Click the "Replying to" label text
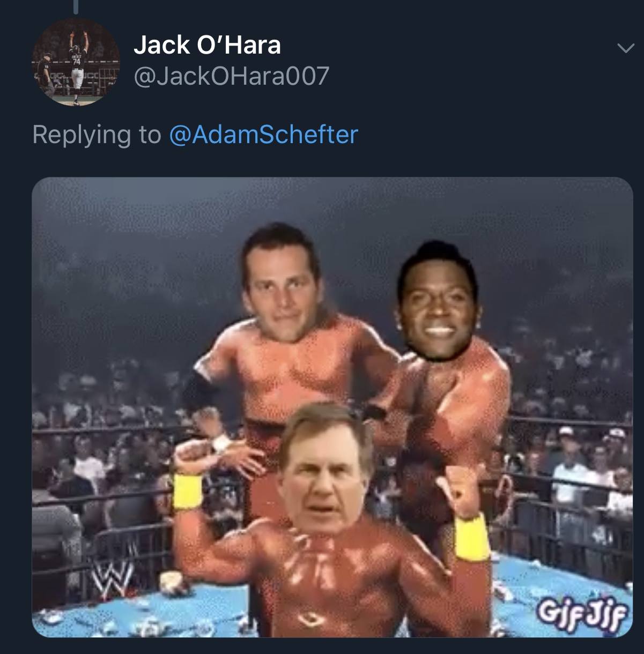644x654 pixels. (97, 134)
